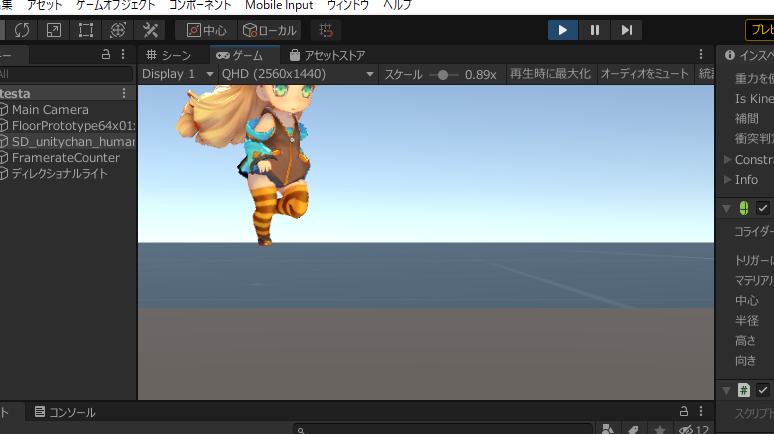This screenshot has height=434, width=774.
Task: Click the Main Camera object icon
Action: click(x=4, y=110)
